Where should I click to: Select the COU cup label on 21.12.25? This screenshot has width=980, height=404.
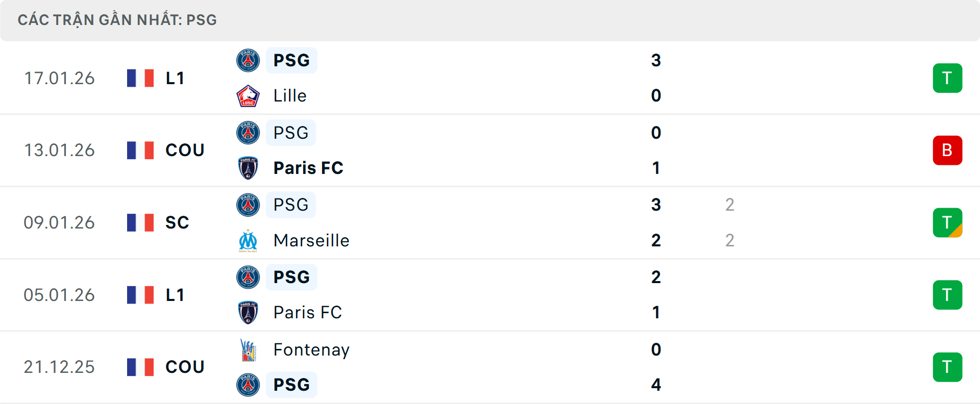[x=185, y=367]
